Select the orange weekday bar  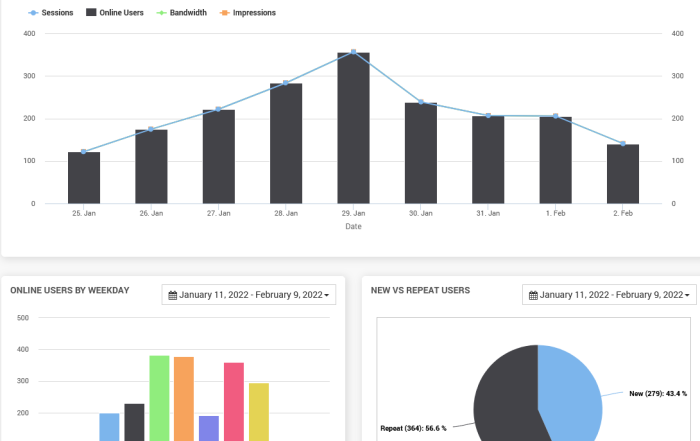pos(184,399)
